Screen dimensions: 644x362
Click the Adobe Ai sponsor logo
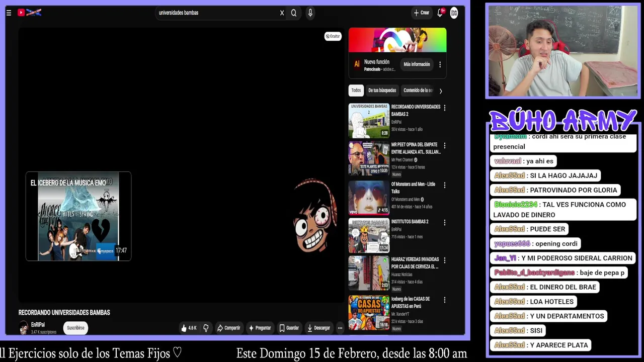[357, 64]
